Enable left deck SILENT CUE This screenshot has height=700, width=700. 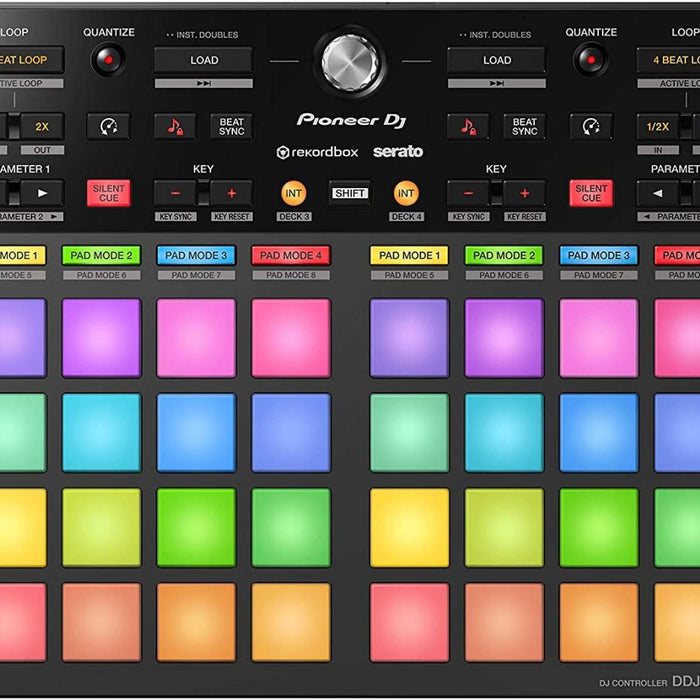[108, 193]
